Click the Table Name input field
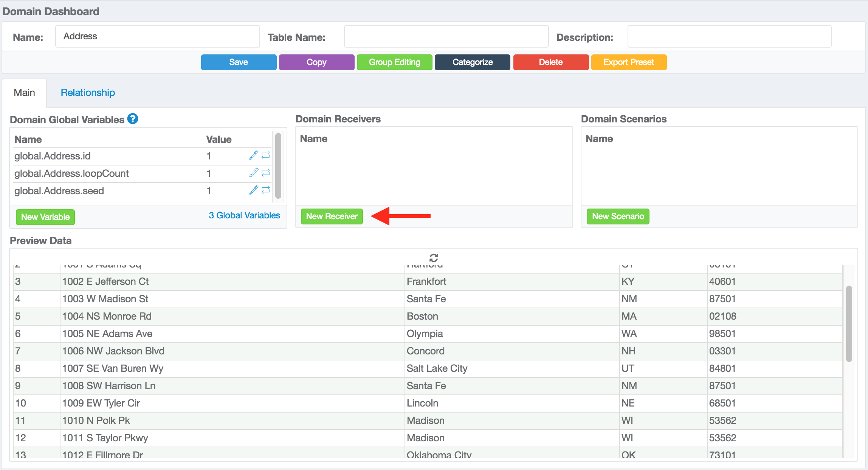 pos(446,37)
